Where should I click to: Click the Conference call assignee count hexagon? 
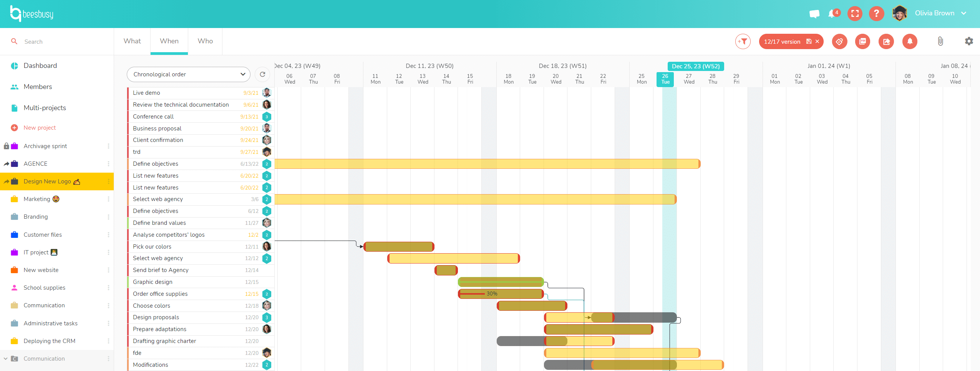[267, 117]
